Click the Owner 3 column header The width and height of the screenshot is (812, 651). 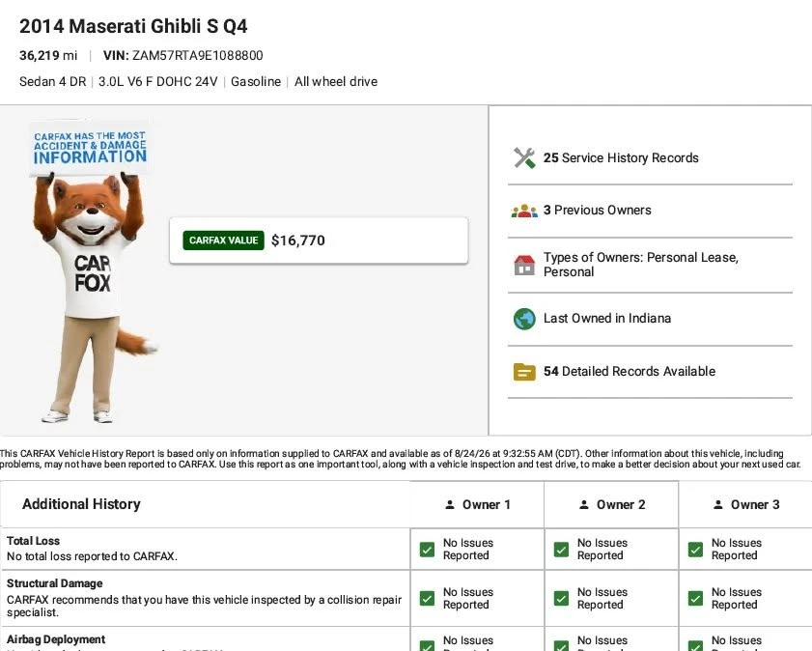point(745,504)
